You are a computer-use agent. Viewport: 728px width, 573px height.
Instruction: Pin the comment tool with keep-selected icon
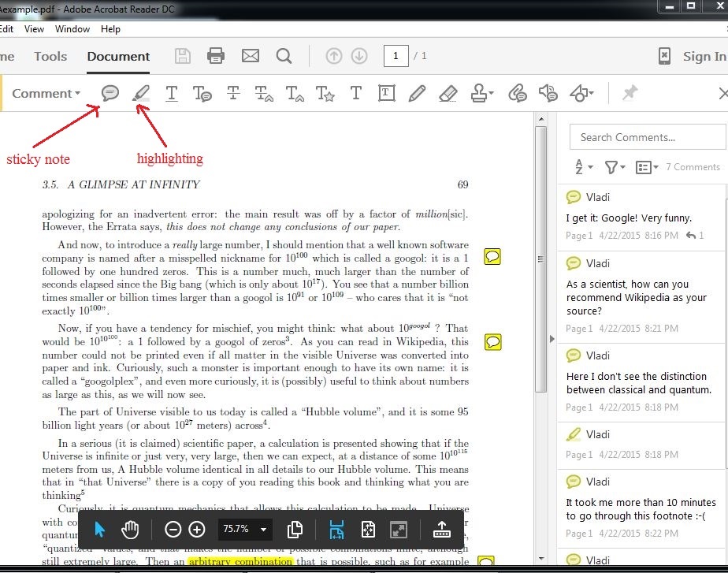pos(629,93)
